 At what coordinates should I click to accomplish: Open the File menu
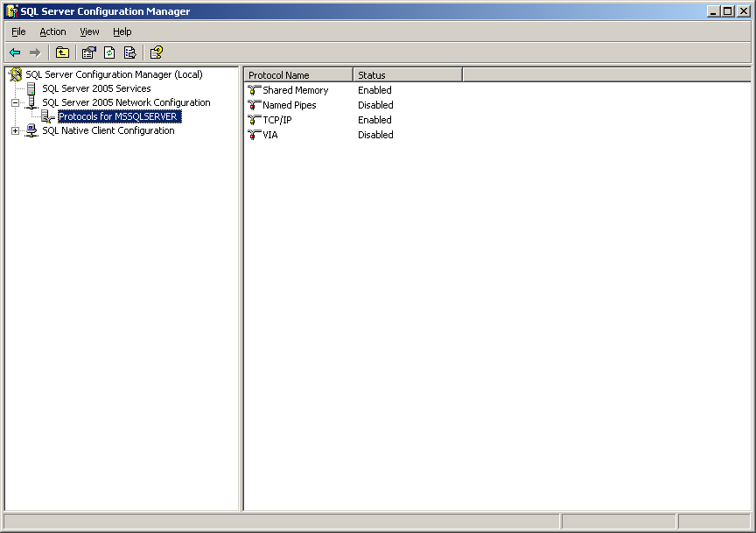click(x=18, y=32)
